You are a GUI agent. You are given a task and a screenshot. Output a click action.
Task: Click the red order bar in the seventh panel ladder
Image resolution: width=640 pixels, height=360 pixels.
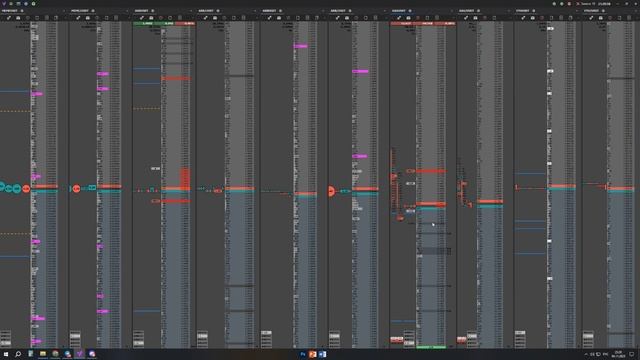coord(431,171)
